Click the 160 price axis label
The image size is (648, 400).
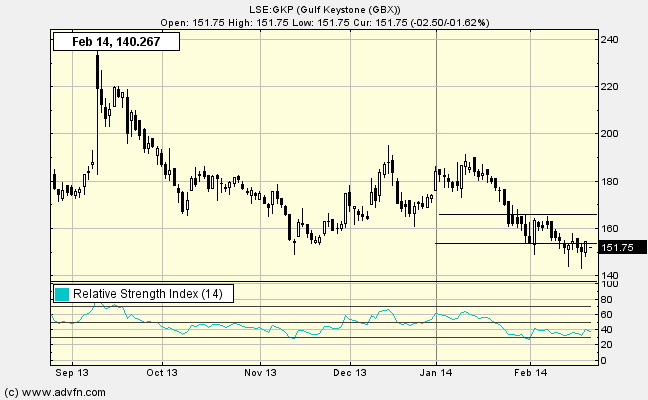click(610, 229)
